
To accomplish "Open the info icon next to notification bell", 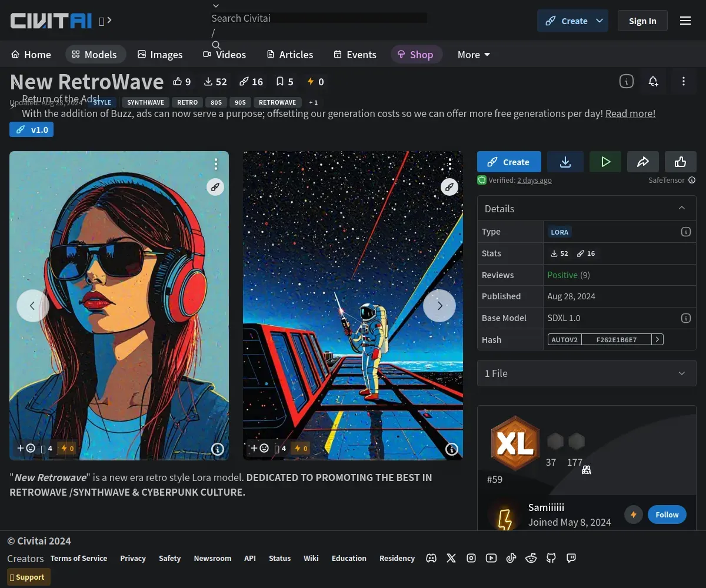I will [x=627, y=81].
